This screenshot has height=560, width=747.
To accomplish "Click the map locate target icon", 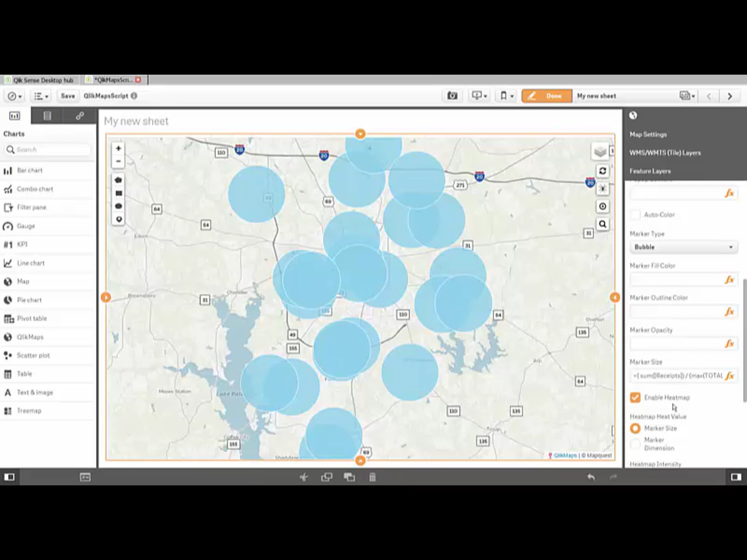I will pyautogui.click(x=603, y=206).
